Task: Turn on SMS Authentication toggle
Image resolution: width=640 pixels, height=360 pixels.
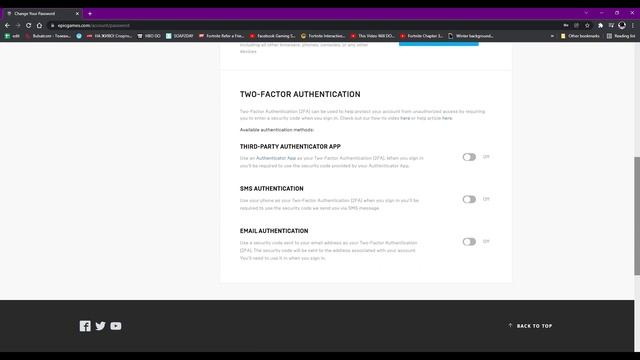Action: pos(469,199)
